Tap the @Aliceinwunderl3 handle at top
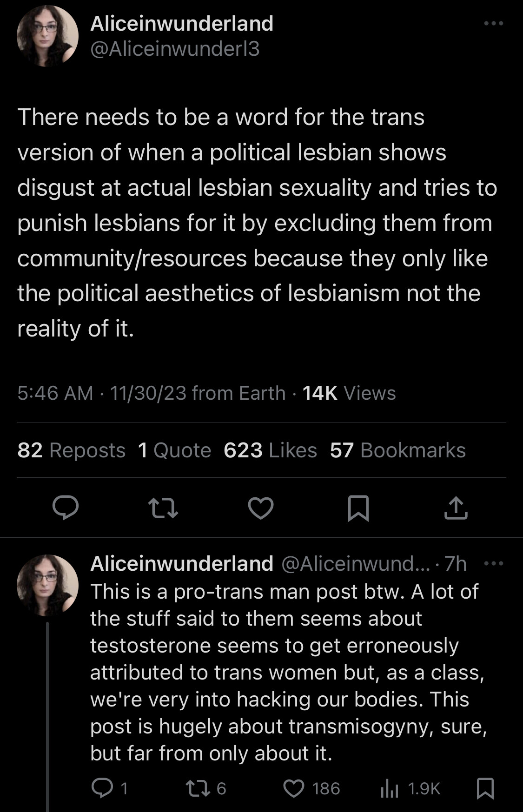Image resolution: width=523 pixels, height=812 pixels. click(175, 49)
